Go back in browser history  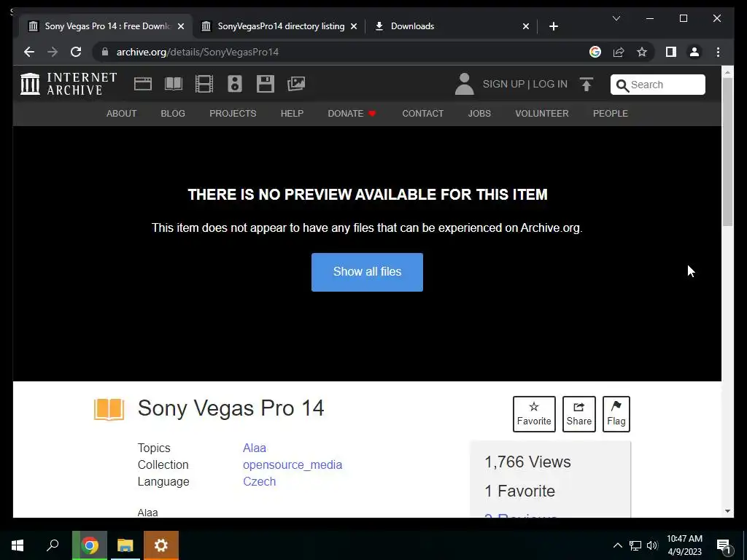[x=29, y=52]
